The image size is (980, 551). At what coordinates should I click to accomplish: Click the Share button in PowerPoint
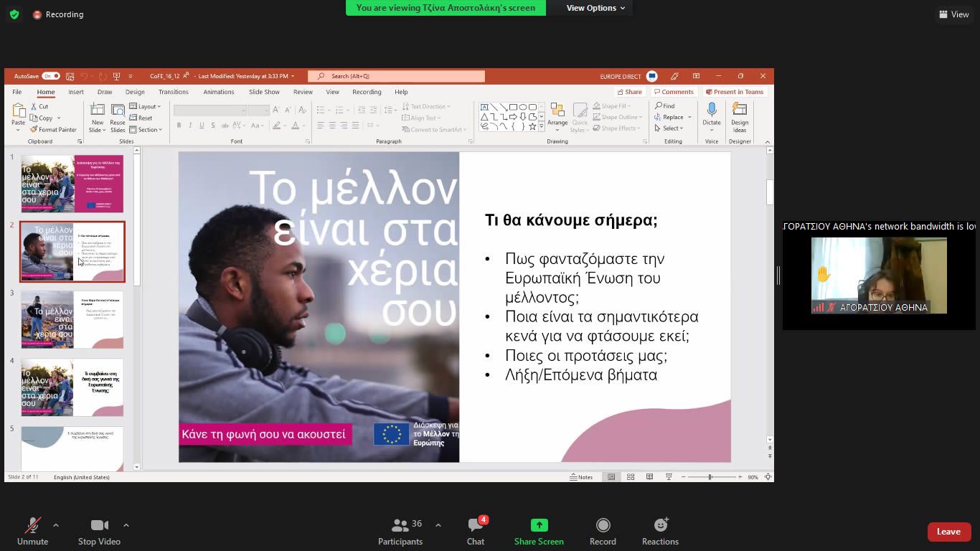(x=629, y=92)
